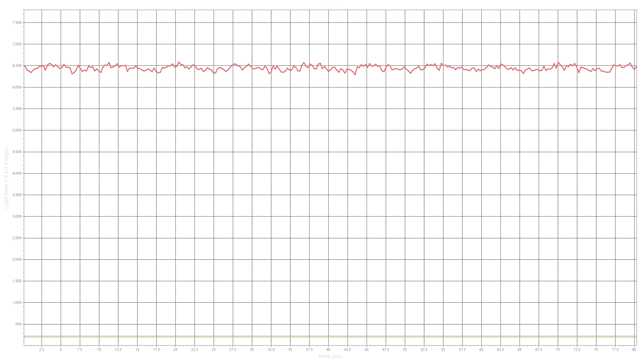
Task: Click the red peak left of center near the top
Action: (x=178, y=62)
